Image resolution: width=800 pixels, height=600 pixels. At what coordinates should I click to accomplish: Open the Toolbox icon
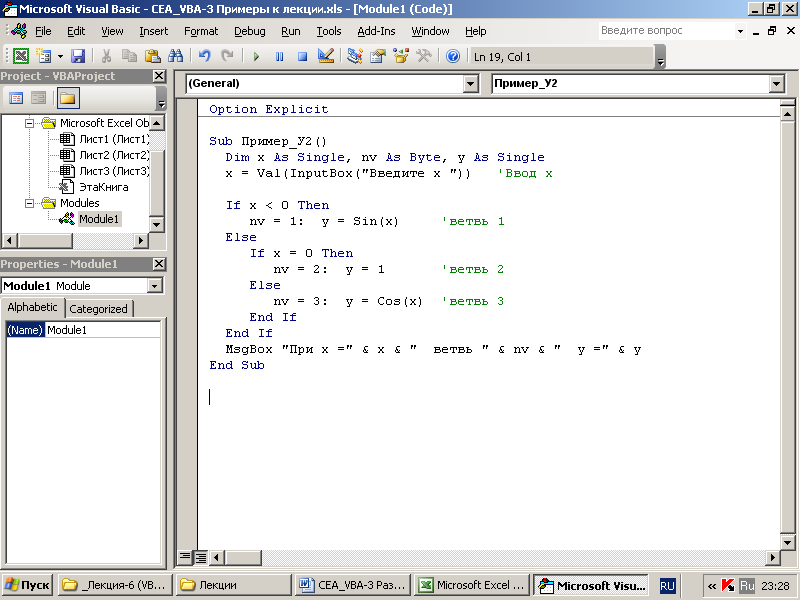pyautogui.click(x=423, y=56)
